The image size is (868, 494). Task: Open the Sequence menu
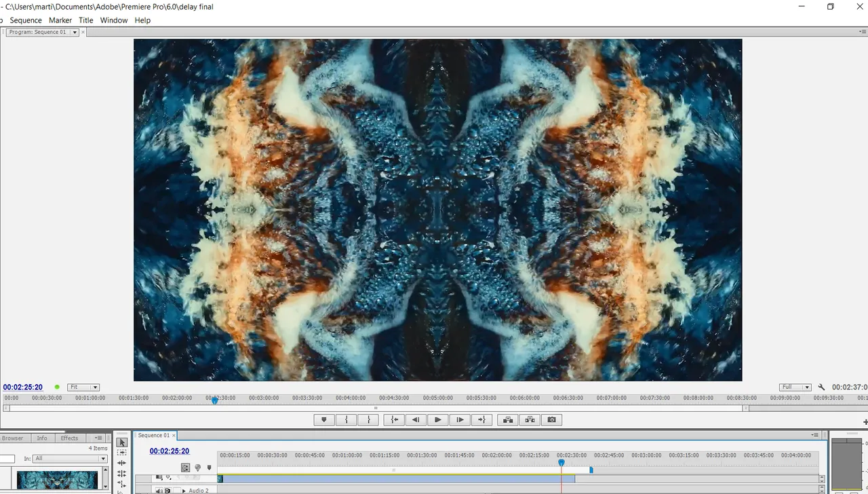pos(26,20)
